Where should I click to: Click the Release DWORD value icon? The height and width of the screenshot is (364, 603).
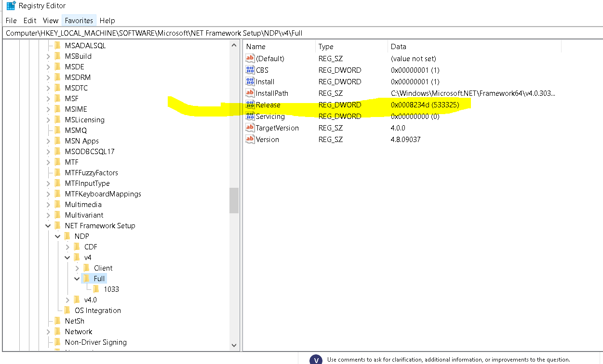pos(250,105)
